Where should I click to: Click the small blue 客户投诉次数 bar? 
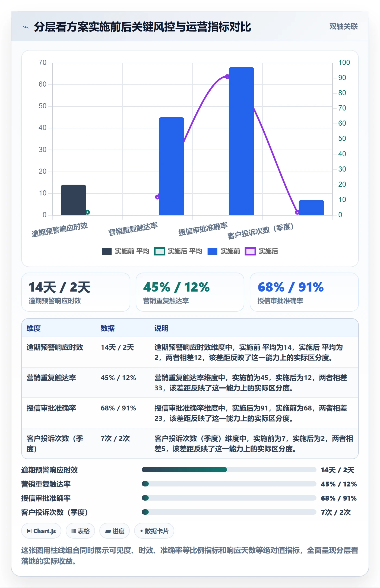(x=311, y=208)
